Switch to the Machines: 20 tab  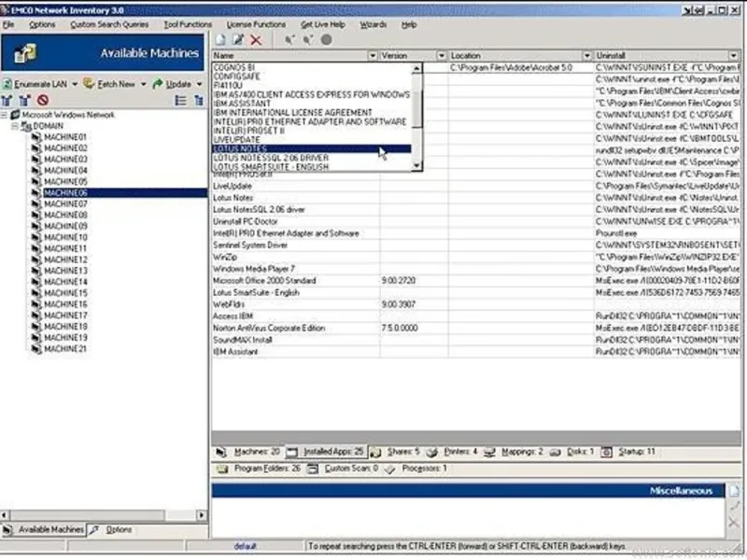point(247,452)
